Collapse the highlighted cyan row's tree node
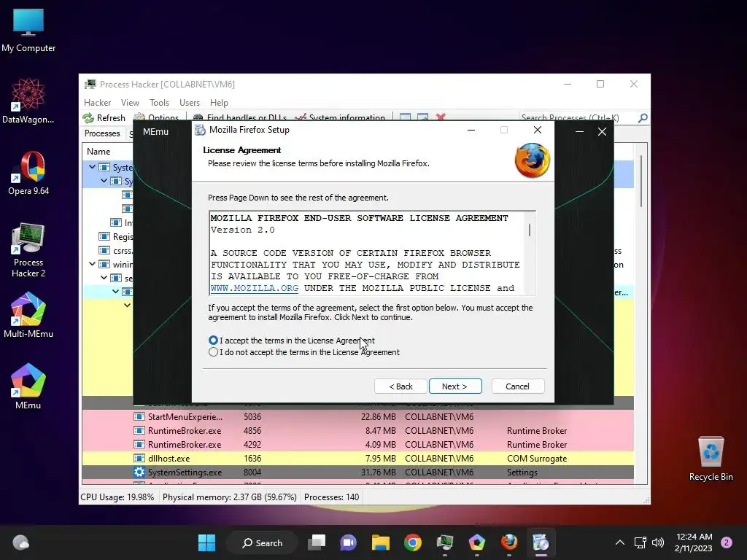Screen dimensions: 747x560 pyautogui.click(x=115, y=292)
